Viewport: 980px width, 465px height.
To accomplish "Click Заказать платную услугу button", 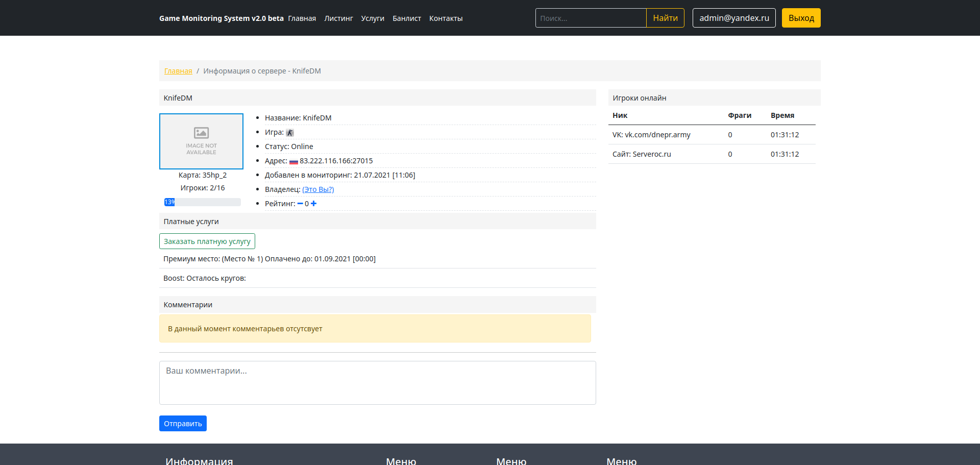I will 207,241.
